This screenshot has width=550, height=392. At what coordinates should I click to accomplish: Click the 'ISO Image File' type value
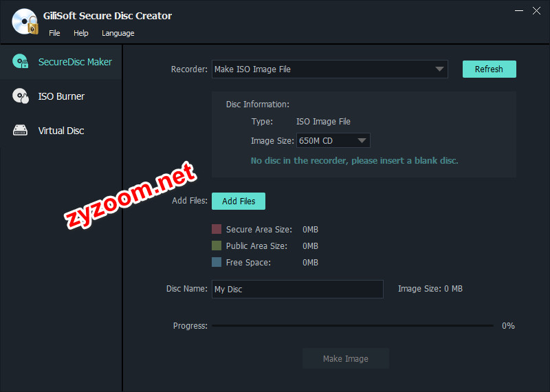323,122
